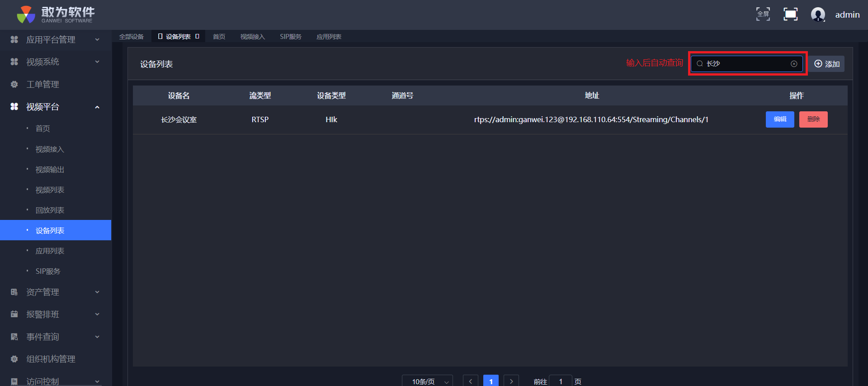
Task: Click the 地址 column header
Action: click(592, 96)
